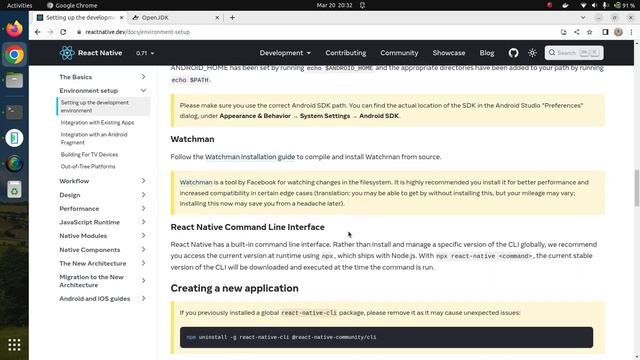Open Terminal from the dock
Image resolution: width=640 pixels, height=360 pixels.
[x=14, y=111]
